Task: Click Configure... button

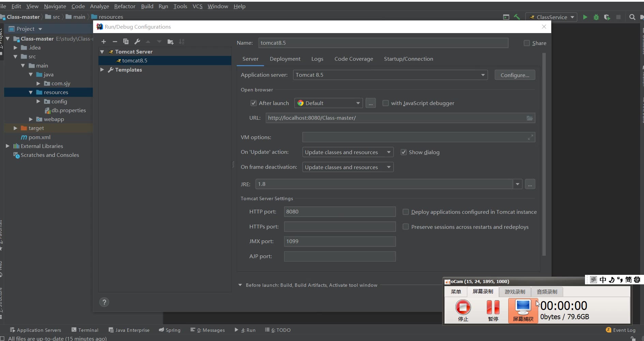Action: (x=515, y=75)
